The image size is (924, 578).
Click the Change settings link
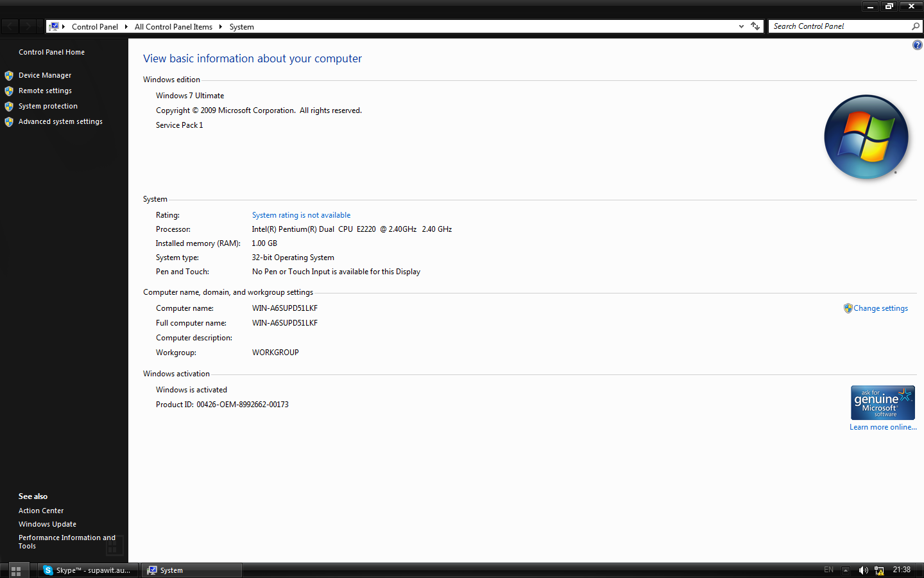click(880, 308)
